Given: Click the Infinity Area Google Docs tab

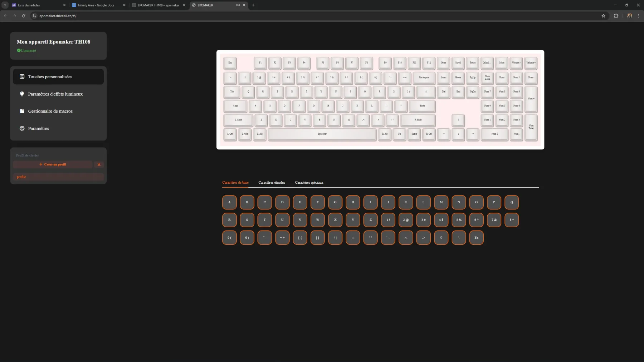Looking at the screenshot, I should (96, 5).
